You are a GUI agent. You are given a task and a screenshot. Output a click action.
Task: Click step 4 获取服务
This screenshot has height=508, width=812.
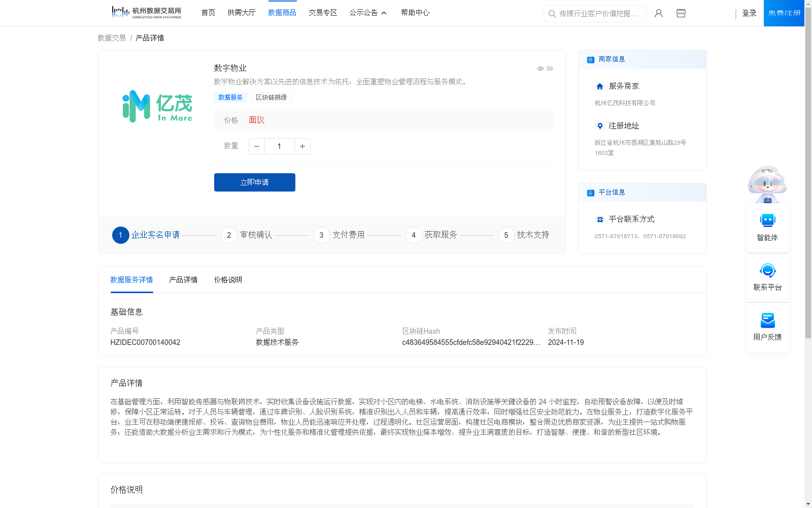(x=431, y=235)
